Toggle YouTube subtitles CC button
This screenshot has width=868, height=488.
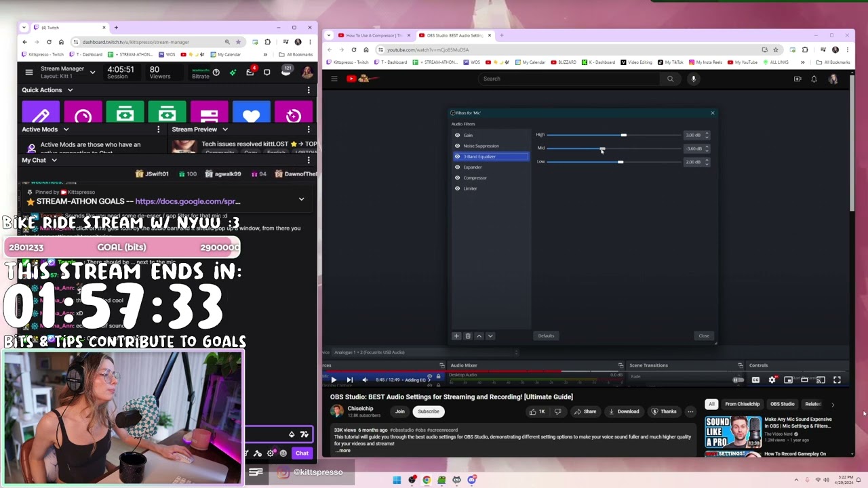click(755, 380)
